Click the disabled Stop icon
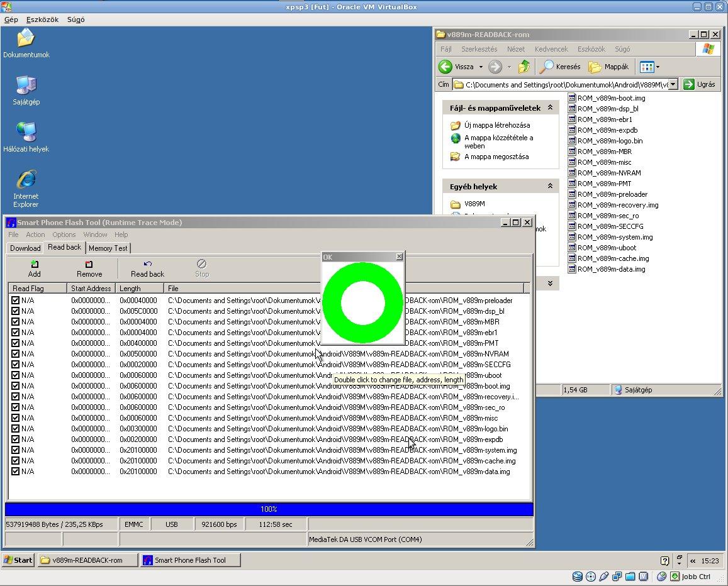Image resolution: width=728 pixels, height=586 pixels. tap(201, 263)
